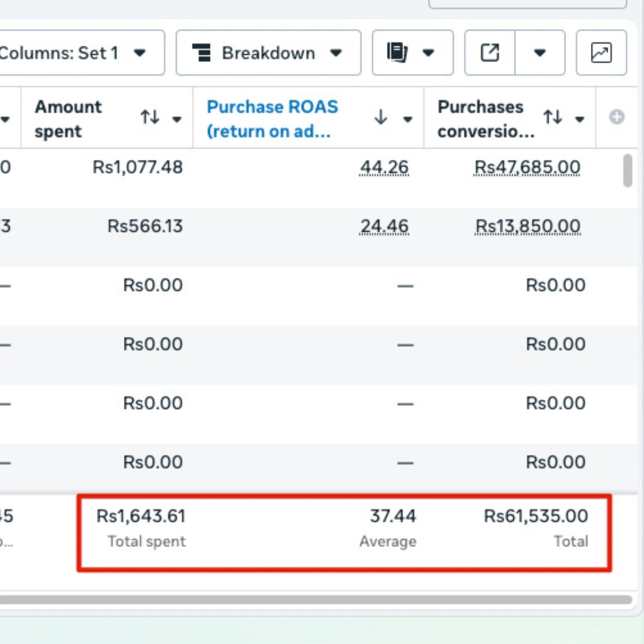This screenshot has height=644, width=644.
Task: Click the 24.46 ROAS value
Action: tap(384, 227)
